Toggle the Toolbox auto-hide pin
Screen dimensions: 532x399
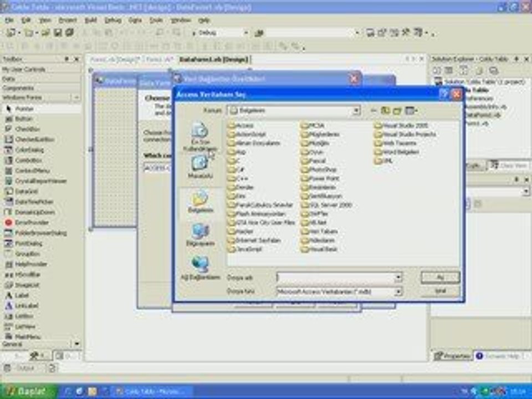coord(67,59)
